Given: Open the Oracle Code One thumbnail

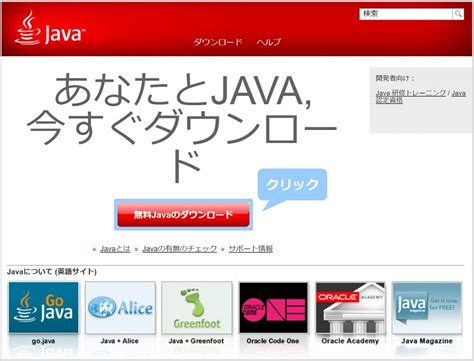Looking at the screenshot, I should click(273, 307).
